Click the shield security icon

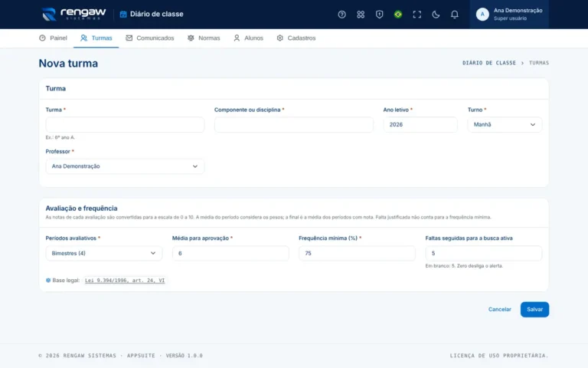click(x=379, y=15)
